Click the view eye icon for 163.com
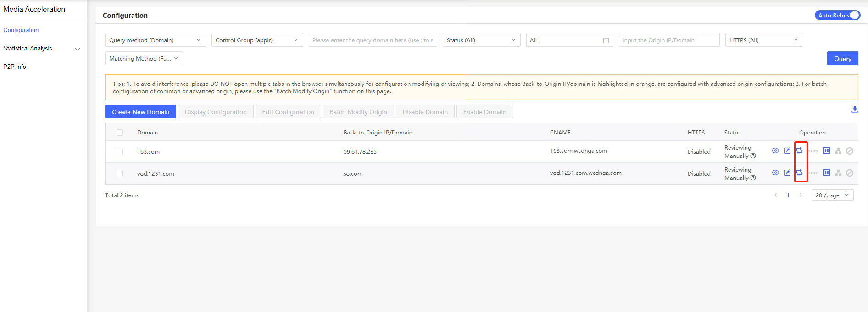Image resolution: width=868 pixels, height=312 pixels. click(775, 151)
